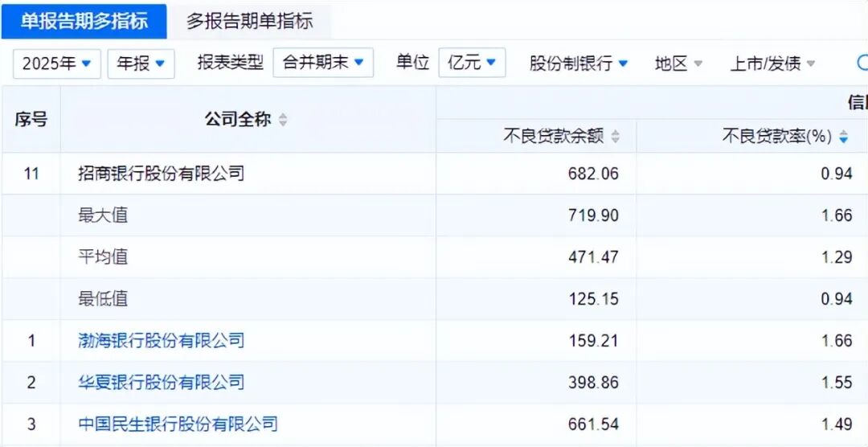Open the 亿元 unit dropdown
This screenshot has height=447, width=868.
473,63
